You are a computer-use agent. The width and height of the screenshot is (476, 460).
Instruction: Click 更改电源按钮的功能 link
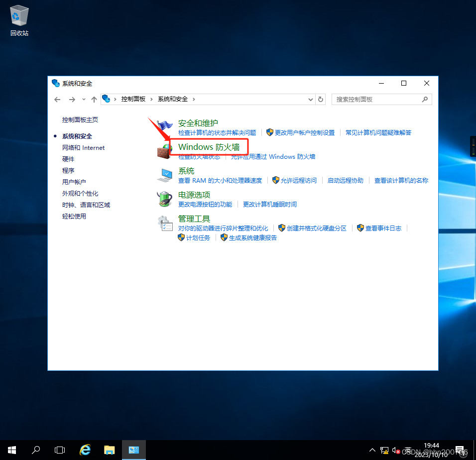[x=205, y=205]
